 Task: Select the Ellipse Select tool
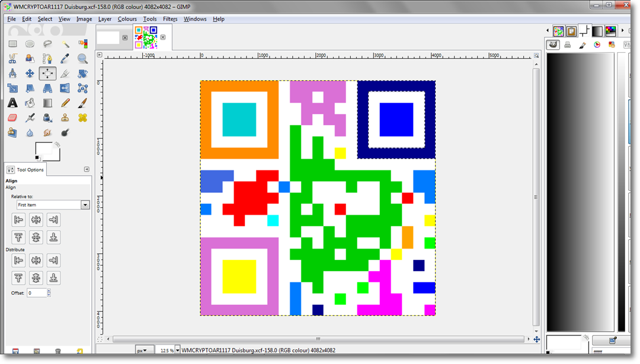point(30,44)
